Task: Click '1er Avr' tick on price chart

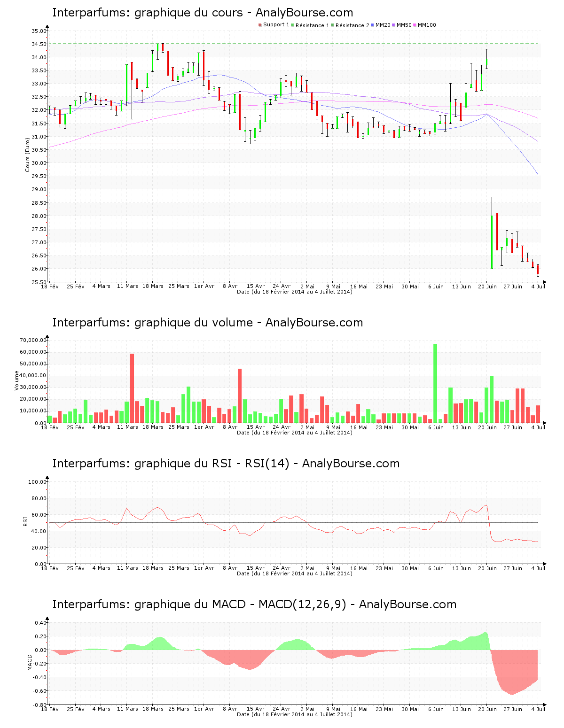Action: click(x=204, y=287)
